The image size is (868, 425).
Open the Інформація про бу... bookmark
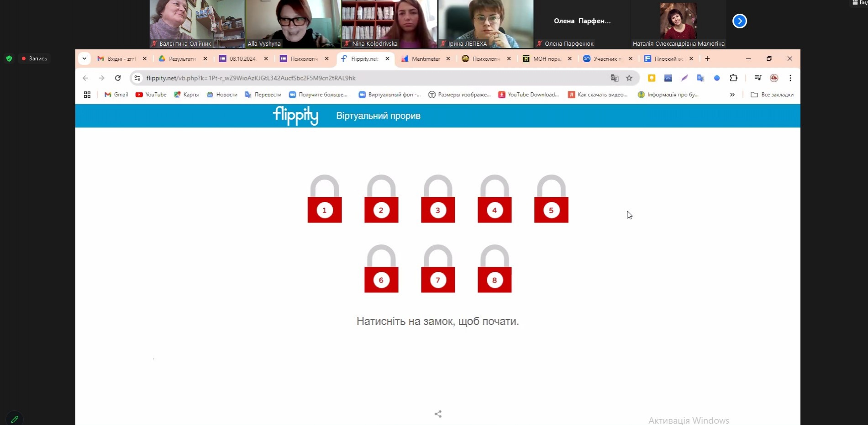(x=668, y=95)
